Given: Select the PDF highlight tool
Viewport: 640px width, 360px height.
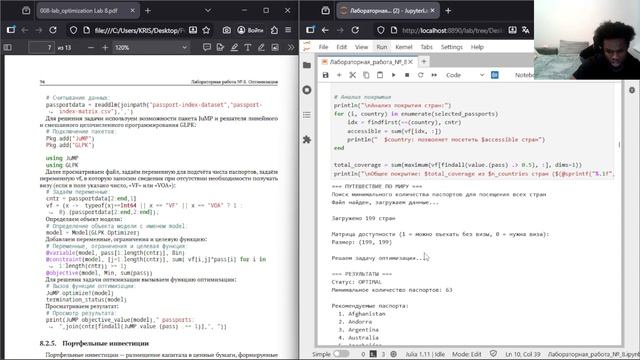Looking at the screenshot, I should (234, 48).
